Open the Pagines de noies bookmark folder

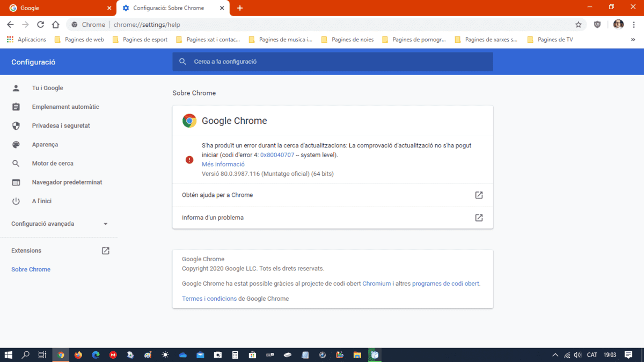[347, 39]
